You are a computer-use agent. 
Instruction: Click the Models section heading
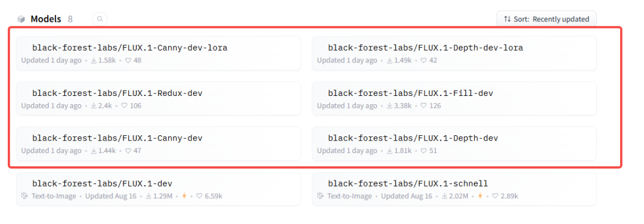tap(45, 19)
